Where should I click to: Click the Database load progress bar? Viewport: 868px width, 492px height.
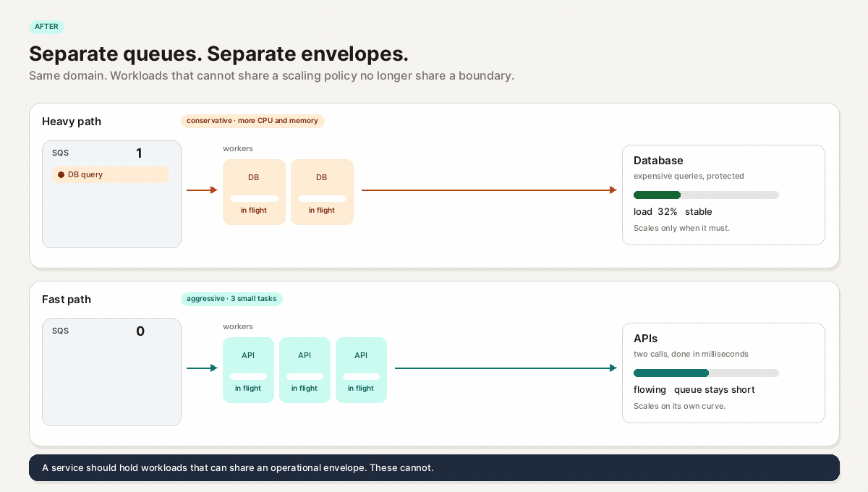(706, 195)
